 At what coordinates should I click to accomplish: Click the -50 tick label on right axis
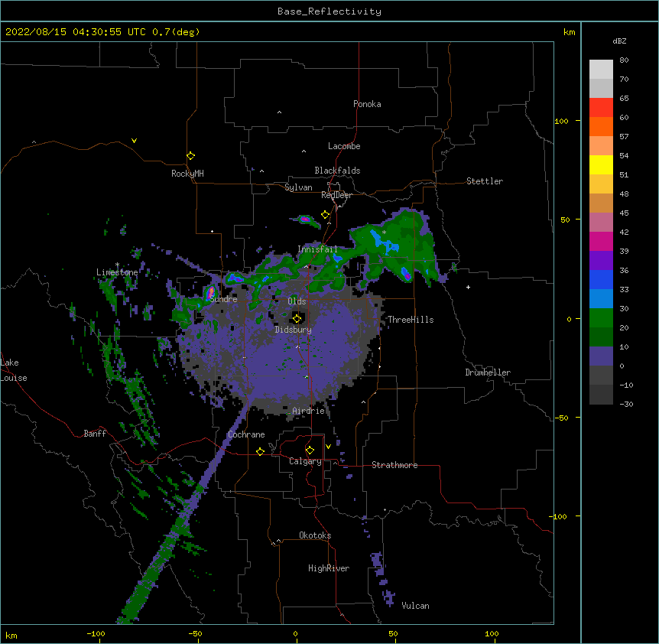561,418
